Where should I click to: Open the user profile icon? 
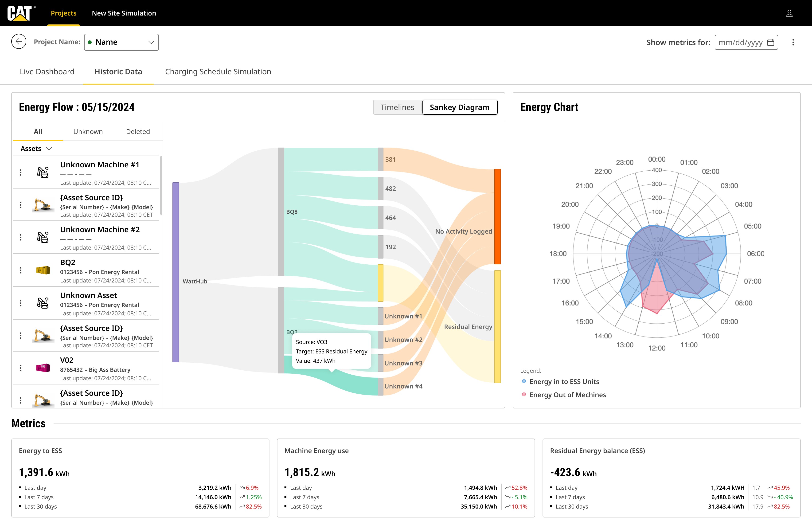click(x=789, y=13)
